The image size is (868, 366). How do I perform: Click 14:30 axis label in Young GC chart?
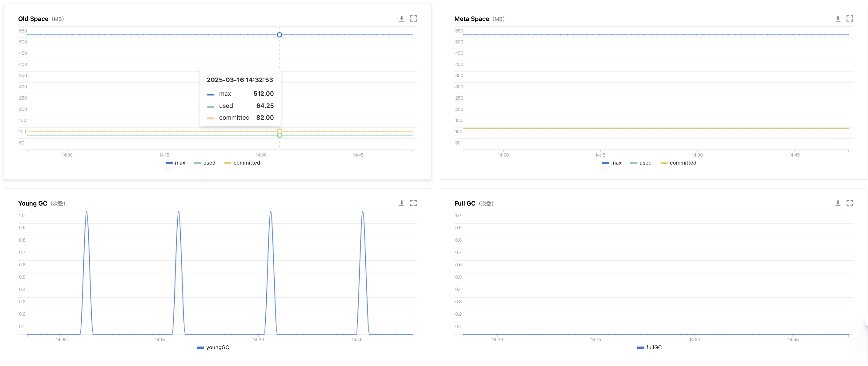click(x=259, y=339)
